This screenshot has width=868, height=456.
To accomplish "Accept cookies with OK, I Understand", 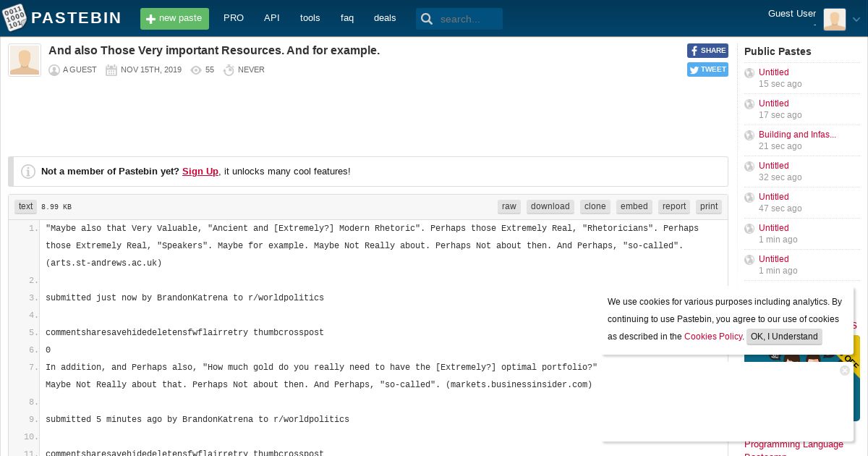I will point(784,337).
